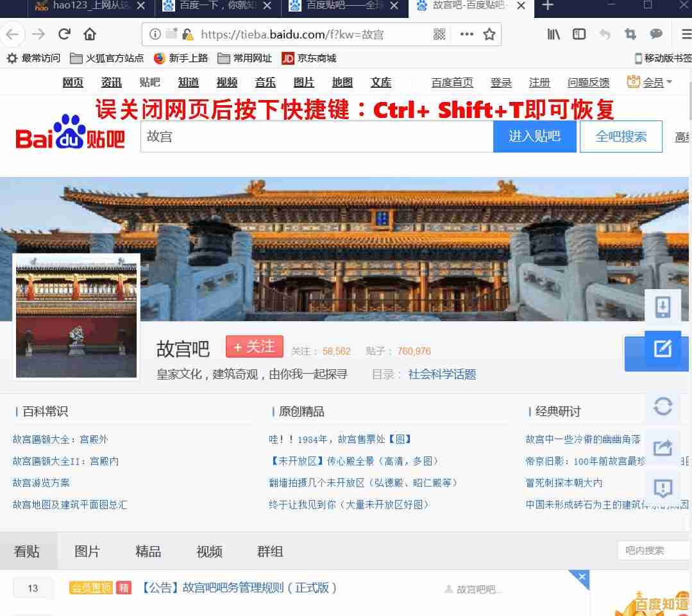Open the 登录 login link
The height and width of the screenshot is (616, 692).
pos(501,82)
